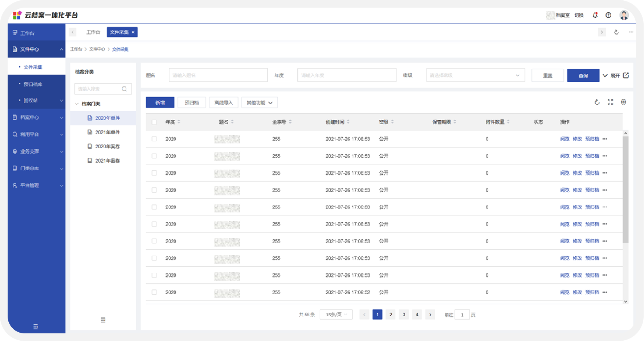Select the first row checkbox
Screen dimensions: 644x341
[154, 139]
